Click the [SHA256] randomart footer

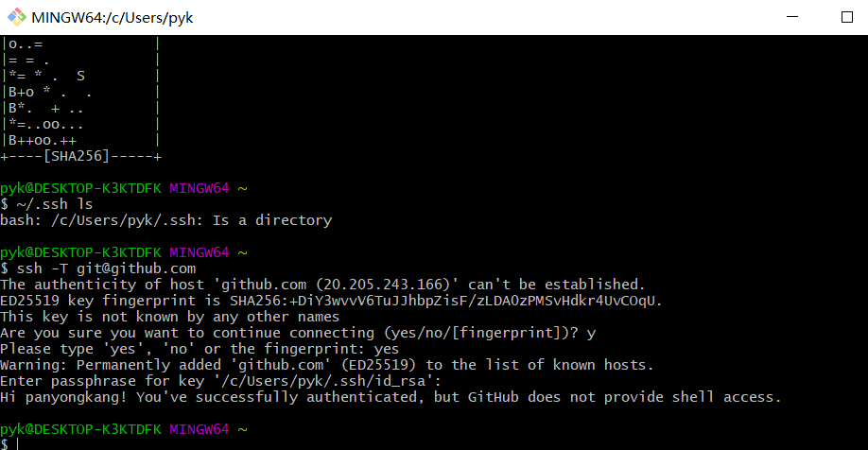point(80,157)
